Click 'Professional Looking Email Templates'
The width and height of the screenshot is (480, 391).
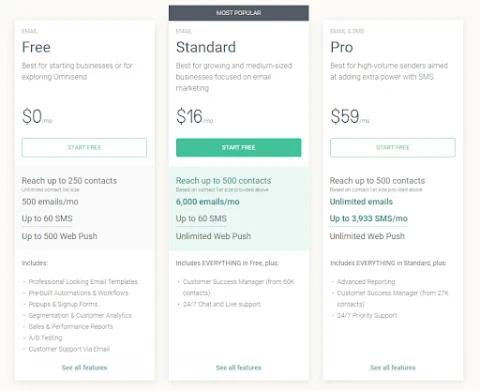83,282
